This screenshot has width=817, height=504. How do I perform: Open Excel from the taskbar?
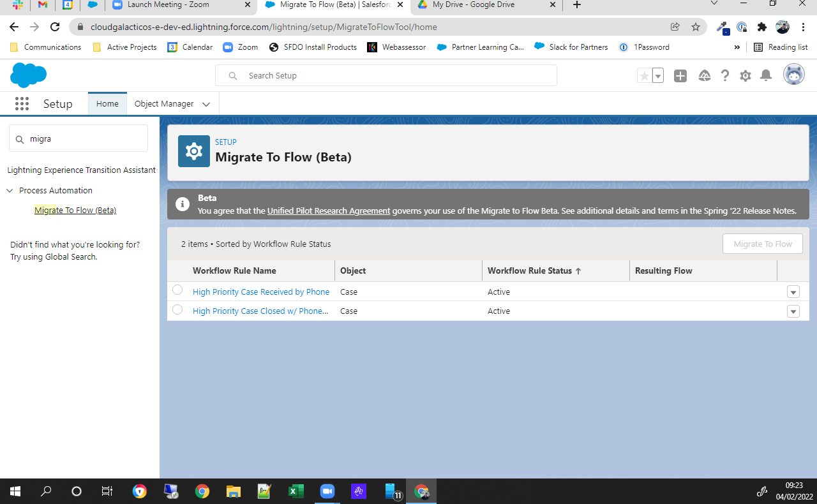tap(296, 491)
